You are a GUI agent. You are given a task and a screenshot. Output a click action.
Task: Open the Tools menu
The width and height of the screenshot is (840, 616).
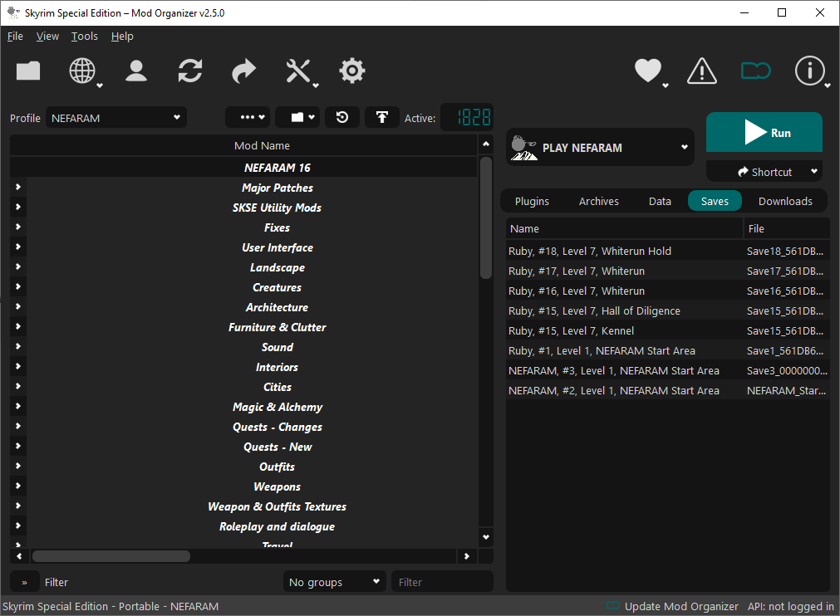pyautogui.click(x=85, y=36)
